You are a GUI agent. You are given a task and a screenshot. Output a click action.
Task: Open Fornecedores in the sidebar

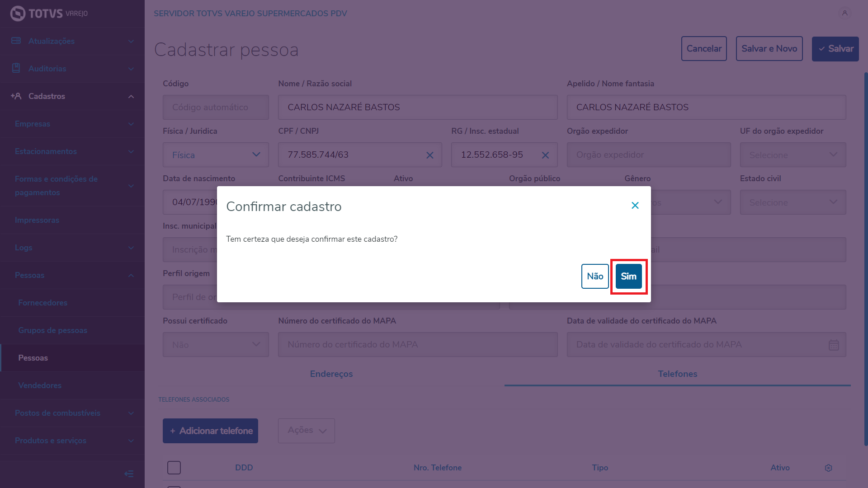click(43, 303)
